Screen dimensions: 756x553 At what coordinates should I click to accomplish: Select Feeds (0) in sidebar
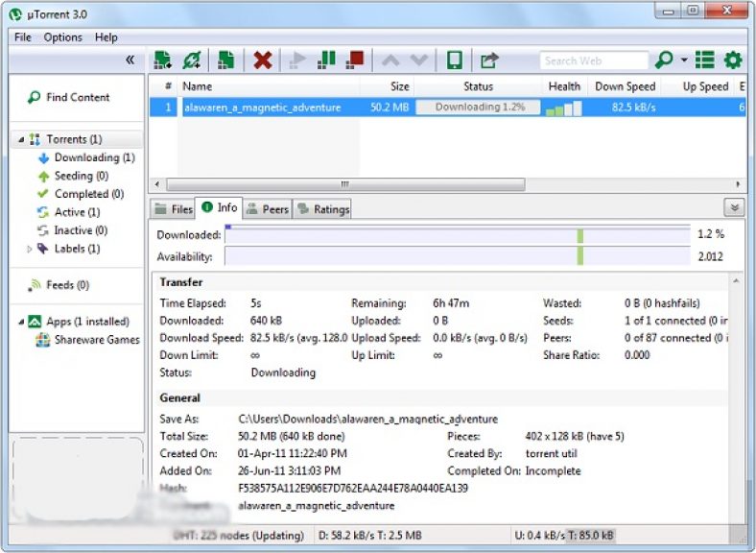click(x=67, y=285)
